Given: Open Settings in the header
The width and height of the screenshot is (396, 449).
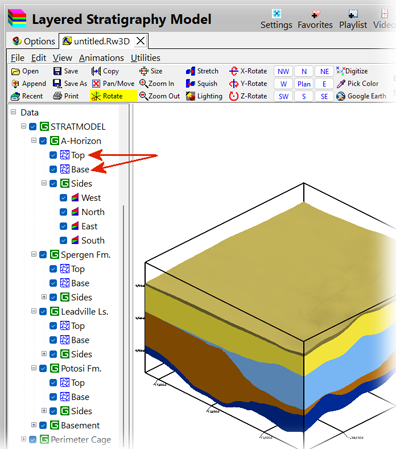Looking at the screenshot, I should click(x=276, y=19).
